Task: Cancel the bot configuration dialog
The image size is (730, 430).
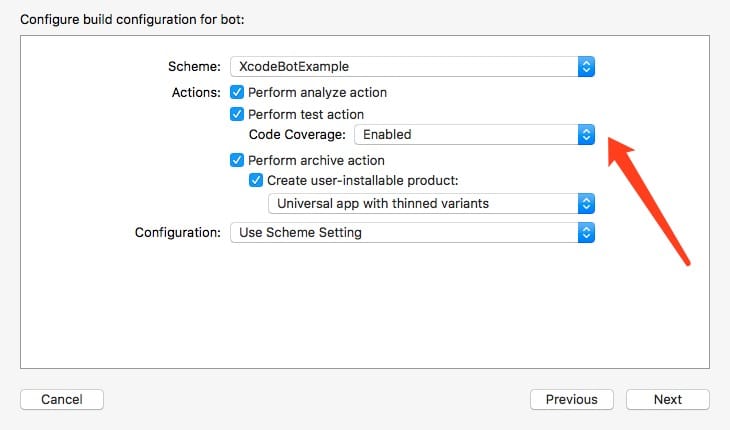Action: tap(62, 399)
